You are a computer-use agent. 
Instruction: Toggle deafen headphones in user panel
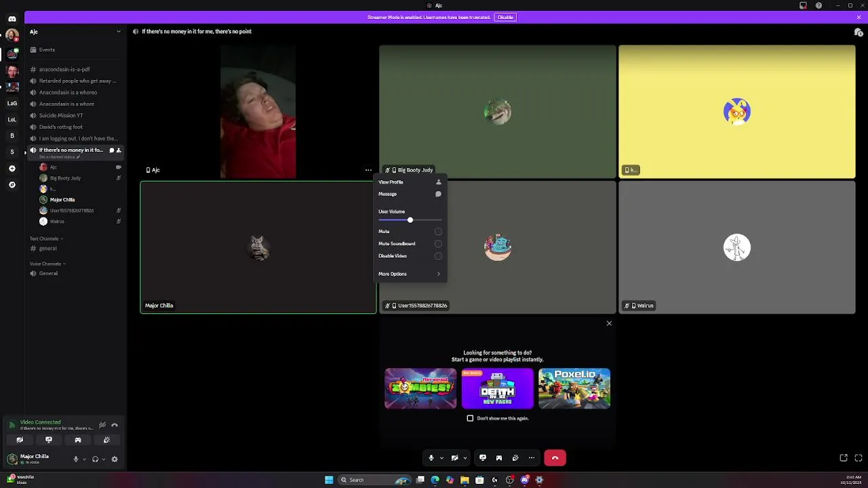[x=95, y=459]
